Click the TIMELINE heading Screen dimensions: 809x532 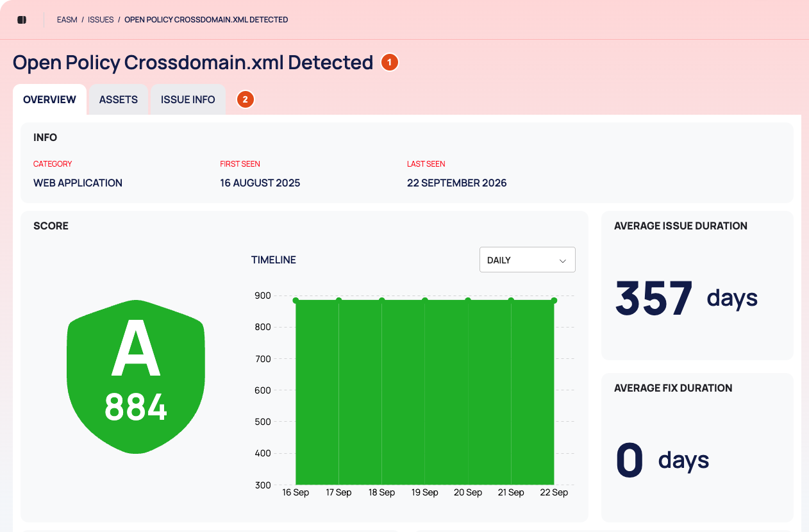point(274,260)
